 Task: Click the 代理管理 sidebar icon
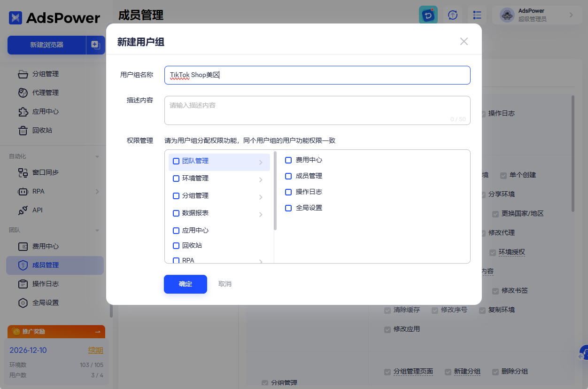coord(23,93)
